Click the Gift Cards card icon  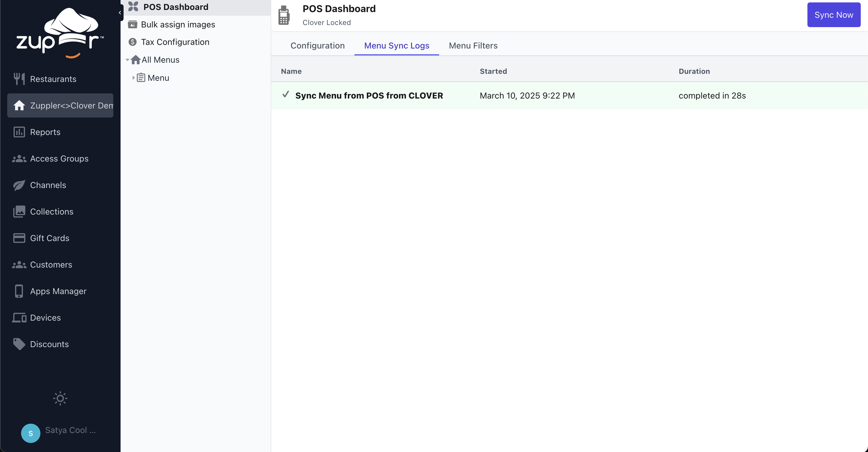click(19, 238)
